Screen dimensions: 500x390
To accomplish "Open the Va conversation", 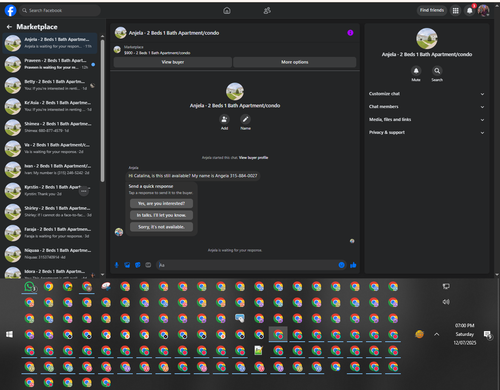I will pos(50,148).
